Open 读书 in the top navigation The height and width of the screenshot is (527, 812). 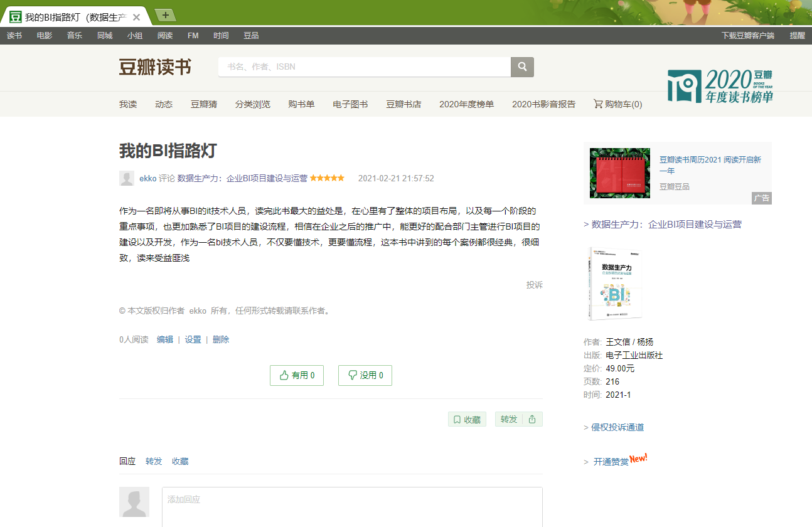[x=14, y=36]
